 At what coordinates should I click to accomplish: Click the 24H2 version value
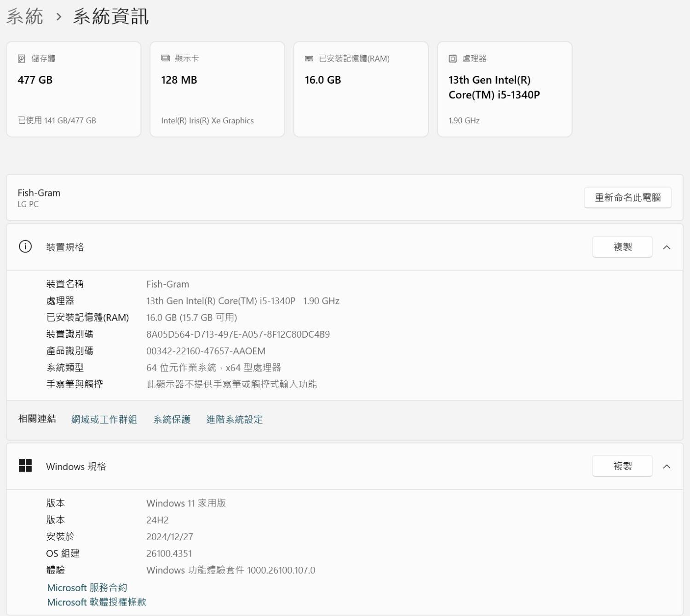[x=157, y=520]
